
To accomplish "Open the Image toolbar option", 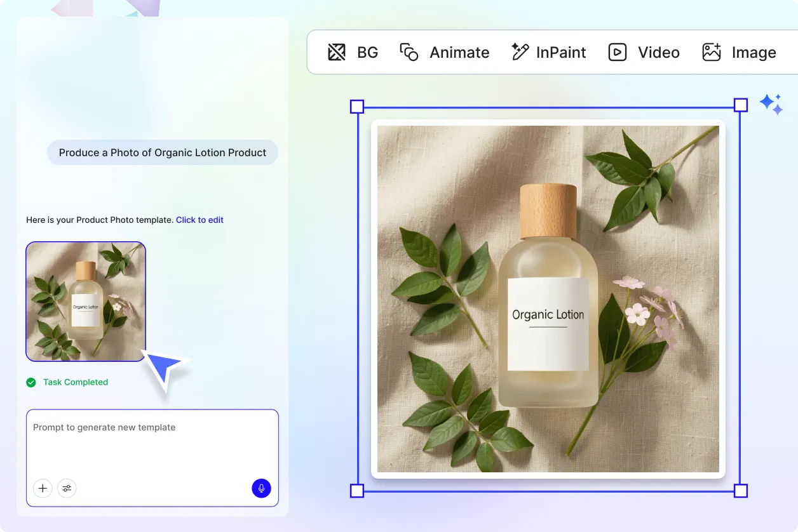I will tap(740, 52).
